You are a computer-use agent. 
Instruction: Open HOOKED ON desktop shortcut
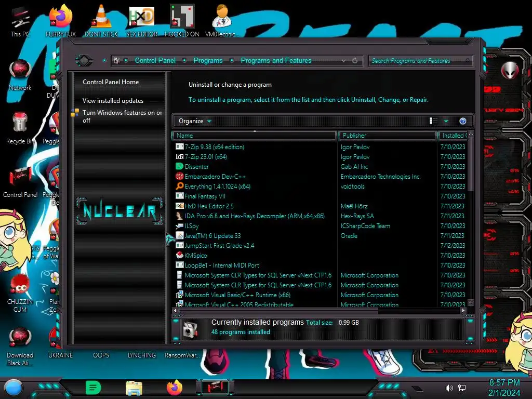pos(182,21)
